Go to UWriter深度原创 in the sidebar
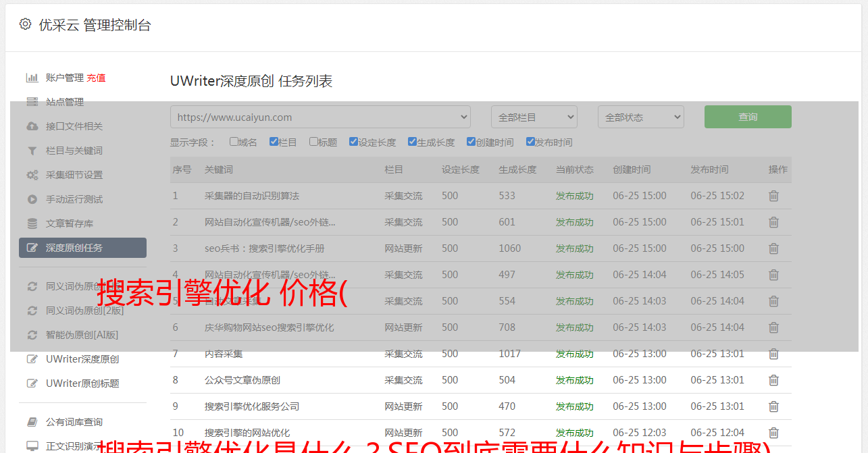The height and width of the screenshot is (453, 868). 82,359
